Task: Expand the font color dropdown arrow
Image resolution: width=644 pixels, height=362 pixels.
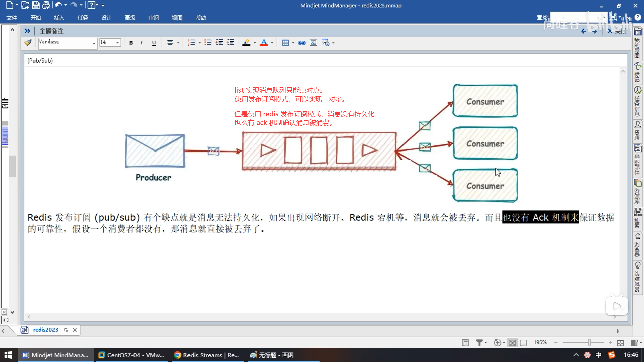Action: [272, 43]
